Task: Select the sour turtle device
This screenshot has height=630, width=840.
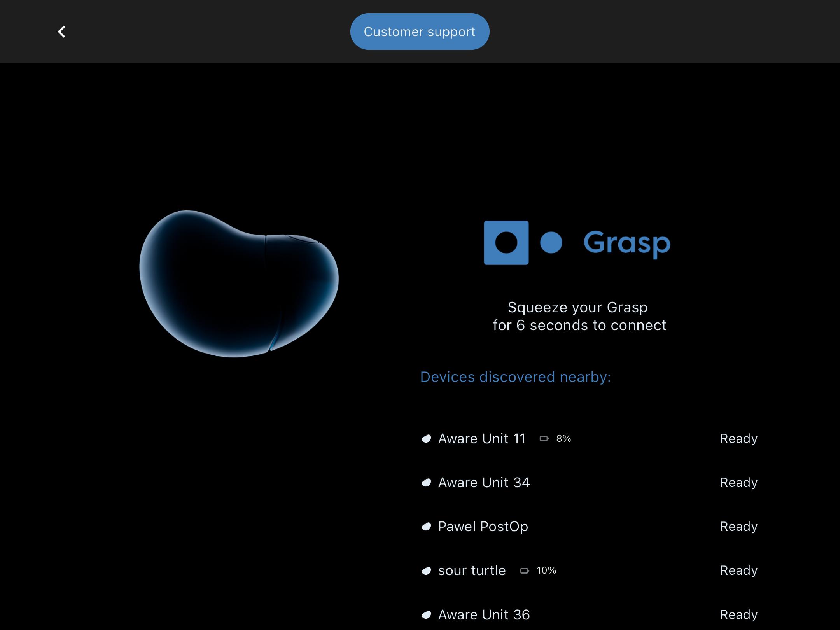Action: coord(590,570)
